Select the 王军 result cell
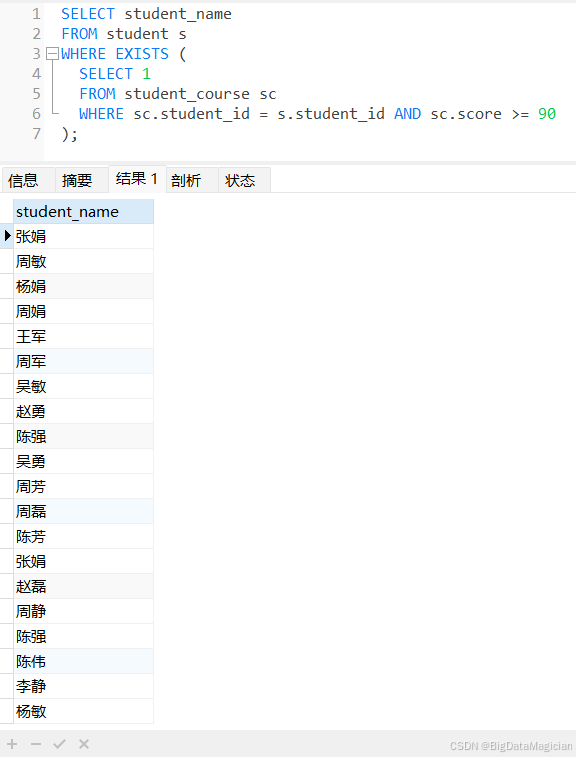576x757 pixels. tap(84, 336)
